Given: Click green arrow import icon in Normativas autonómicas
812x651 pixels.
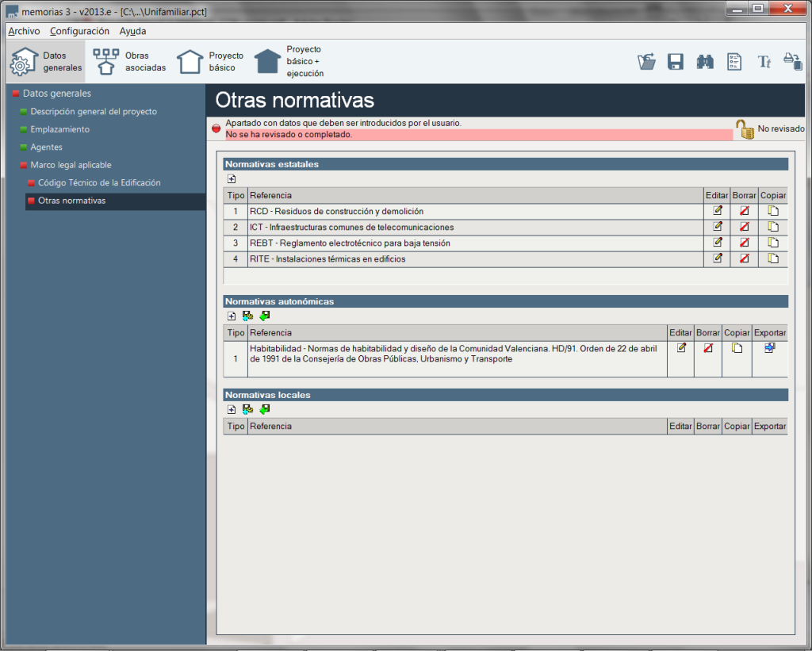Looking at the screenshot, I should tap(265, 316).
